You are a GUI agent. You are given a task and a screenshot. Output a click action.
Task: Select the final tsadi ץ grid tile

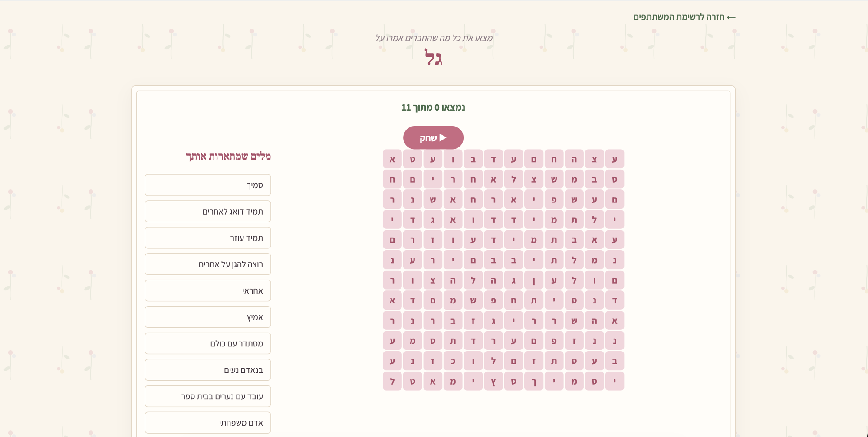[493, 381]
